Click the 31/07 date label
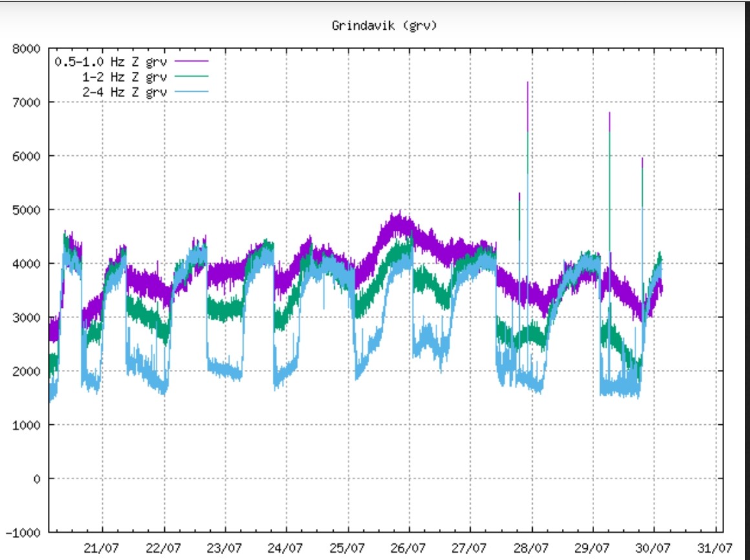Image resolution: width=750 pixels, height=560 pixels. coord(715,548)
